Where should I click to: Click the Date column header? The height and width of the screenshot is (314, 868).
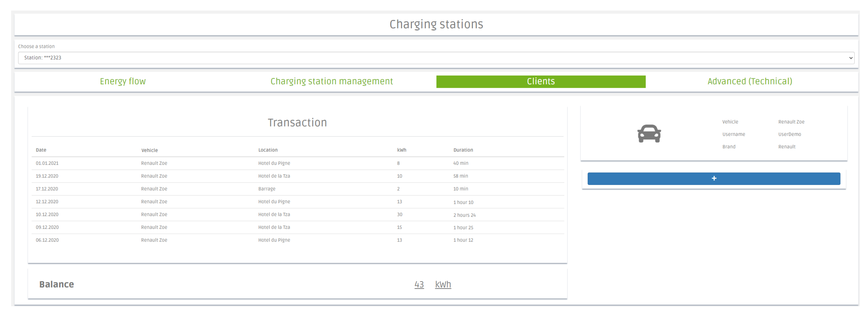click(x=41, y=150)
